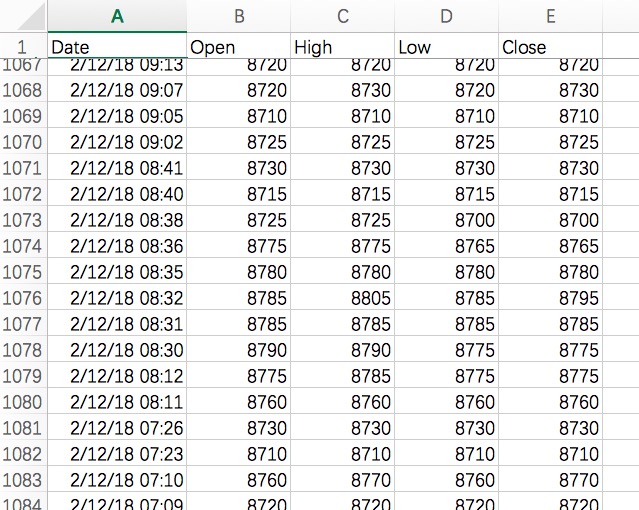Viewport: 639px width, 510px height.
Task: Click the "Date" header cell
Action: coord(117,47)
